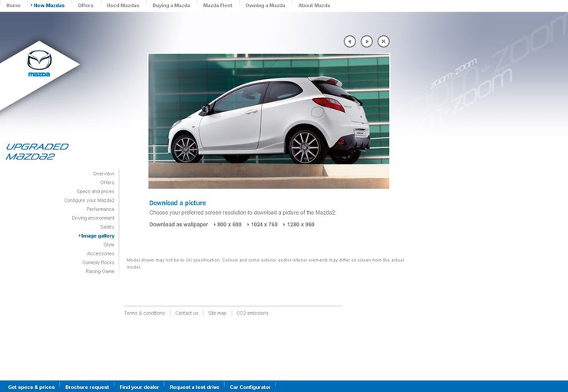Download the 800 x 600 wallpaper
This screenshot has height=392, width=568.
pos(227,225)
